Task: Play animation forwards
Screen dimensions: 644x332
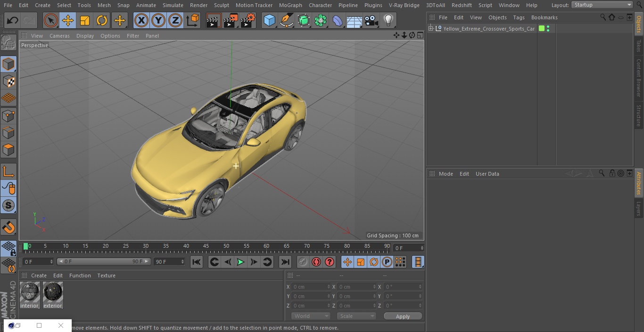Action: (x=240, y=262)
